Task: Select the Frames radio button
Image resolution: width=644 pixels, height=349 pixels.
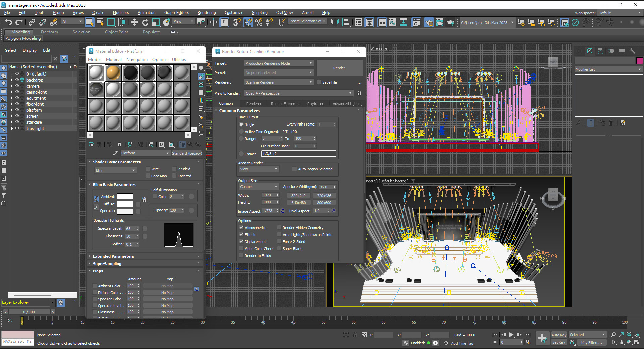Action: click(x=241, y=154)
